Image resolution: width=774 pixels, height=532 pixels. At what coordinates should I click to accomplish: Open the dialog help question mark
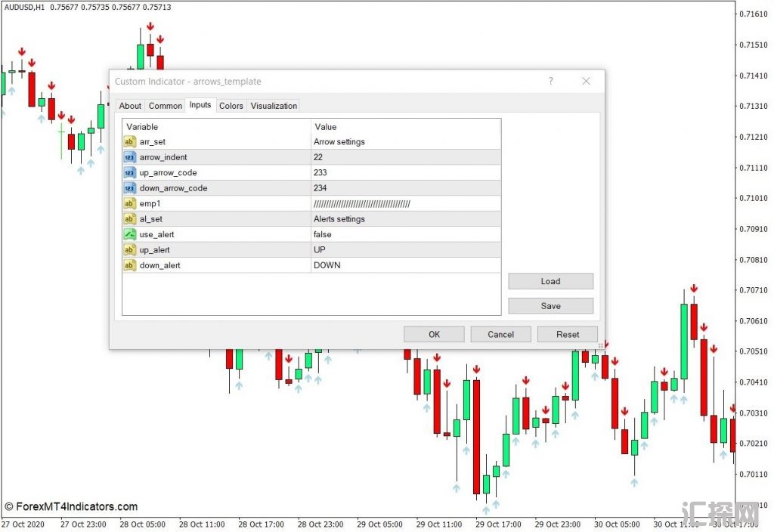[x=551, y=81]
